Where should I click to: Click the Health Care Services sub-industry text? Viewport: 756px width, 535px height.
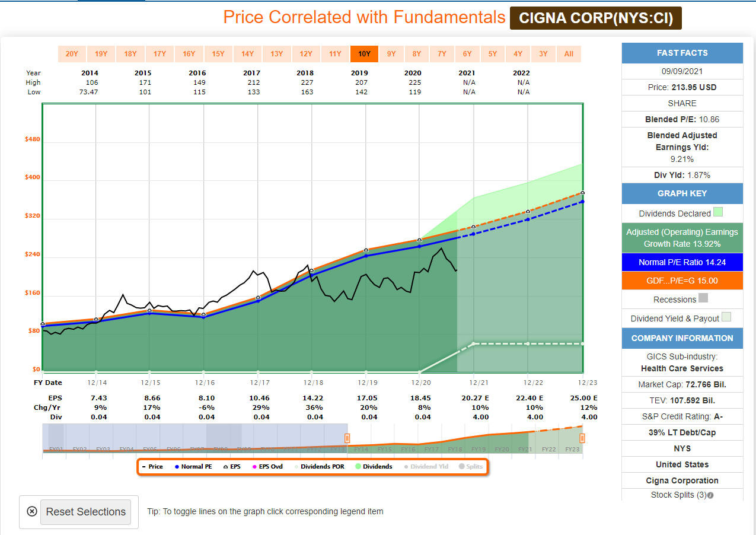click(x=682, y=368)
